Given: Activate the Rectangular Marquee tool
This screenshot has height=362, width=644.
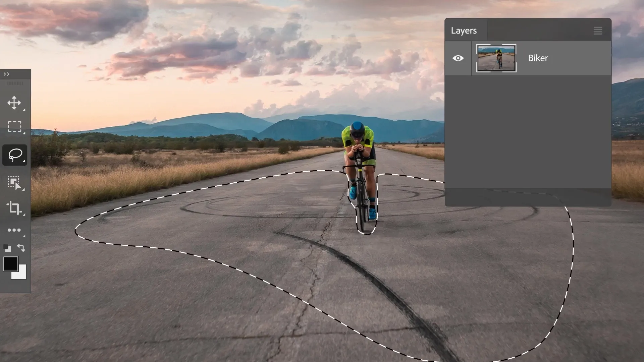Looking at the screenshot, I should tap(14, 127).
